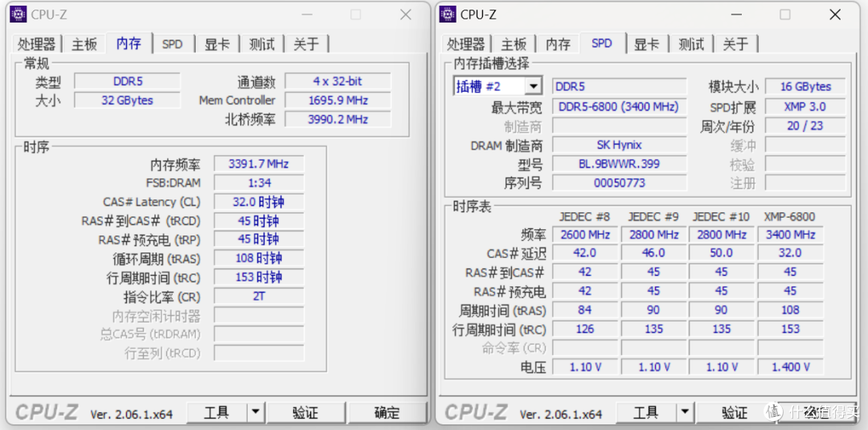Open 测试 tab in right CPU-Z window
The image size is (868, 430).
coord(691,44)
